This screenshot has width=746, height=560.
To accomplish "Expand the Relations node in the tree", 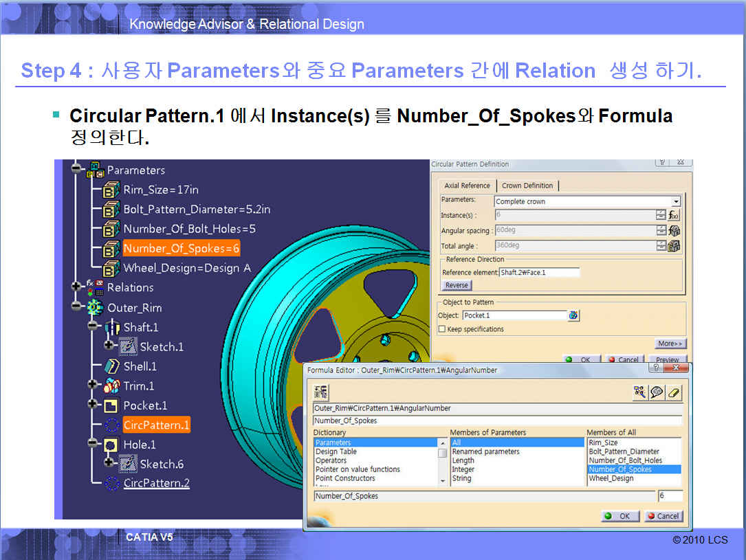I will pyautogui.click(x=76, y=287).
